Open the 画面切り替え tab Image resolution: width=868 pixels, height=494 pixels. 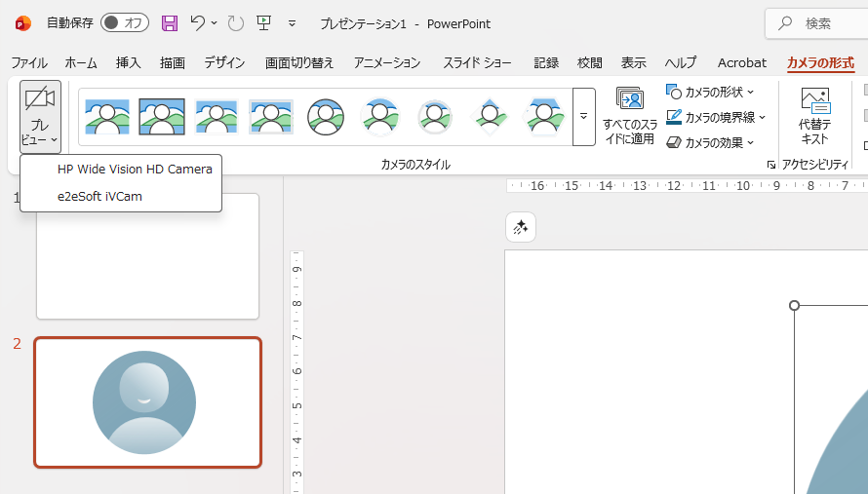[299, 63]
